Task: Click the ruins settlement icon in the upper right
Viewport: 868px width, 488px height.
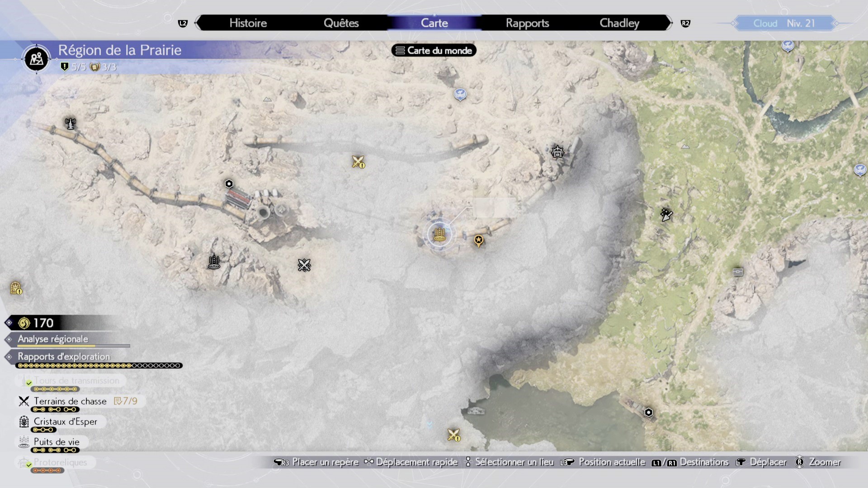Action: pyautogui.click(x=557, y=151)
